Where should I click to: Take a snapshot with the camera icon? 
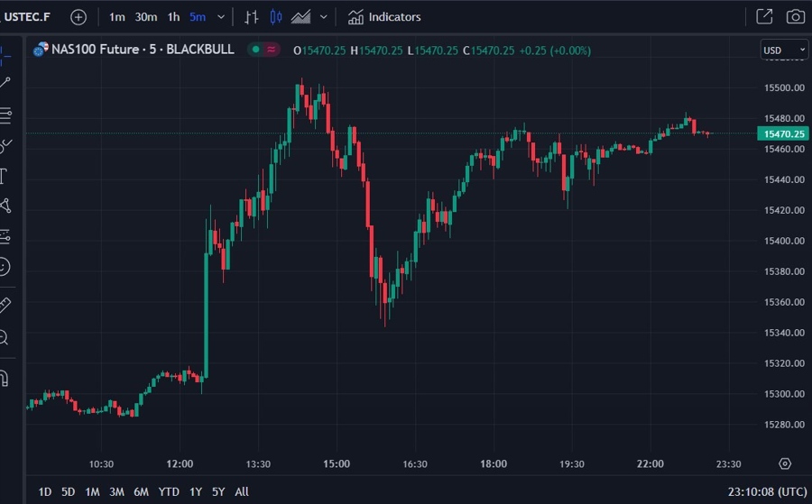click(796, 16)
